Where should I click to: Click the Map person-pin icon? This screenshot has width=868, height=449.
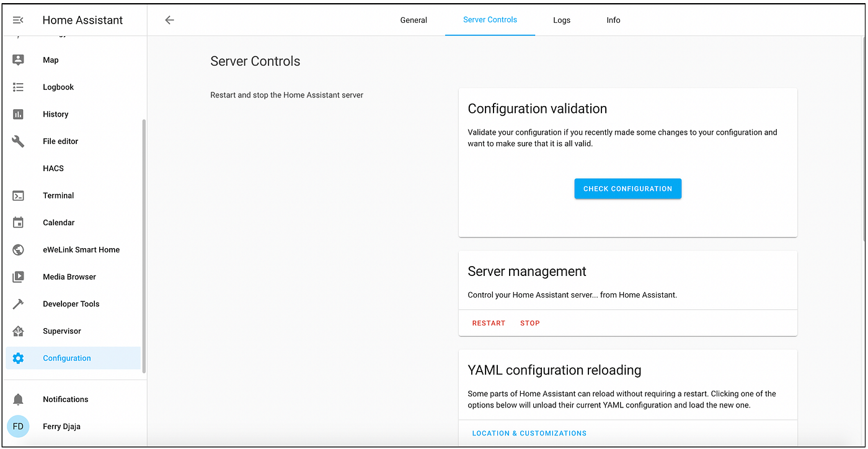click(x=18, y=60)
